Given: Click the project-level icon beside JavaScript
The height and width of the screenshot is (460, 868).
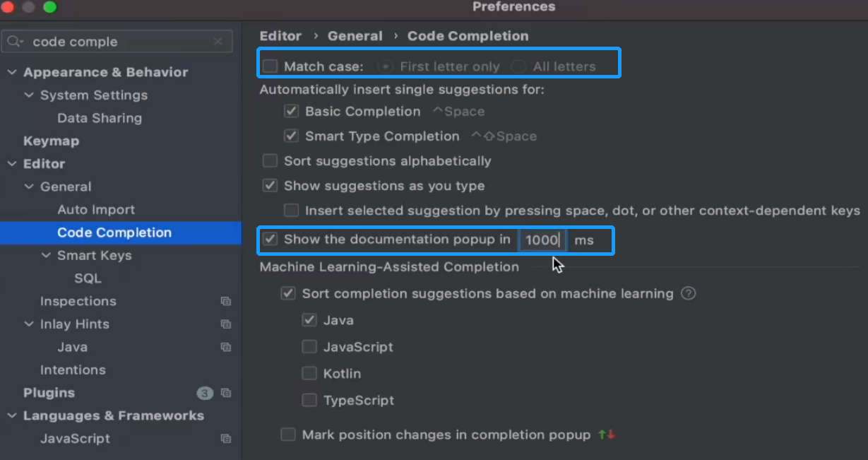Looking at the screenshot, I should [226, 439].
